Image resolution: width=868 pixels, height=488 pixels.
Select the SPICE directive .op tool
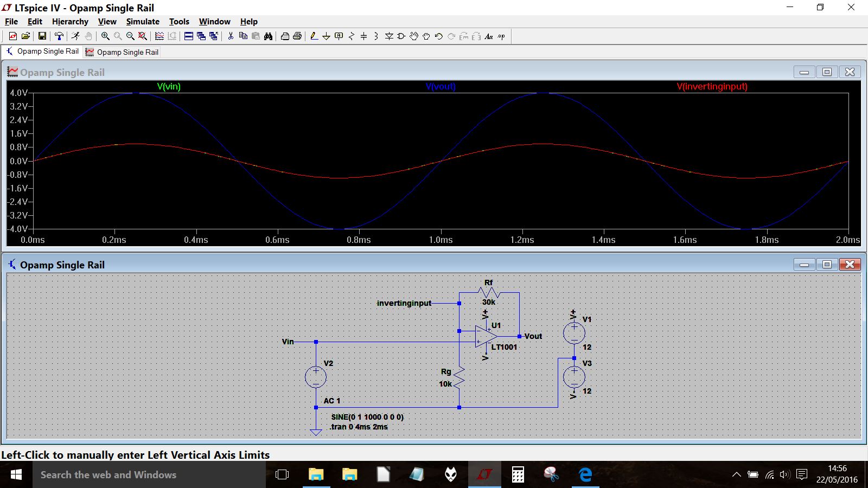click(501, 36)
